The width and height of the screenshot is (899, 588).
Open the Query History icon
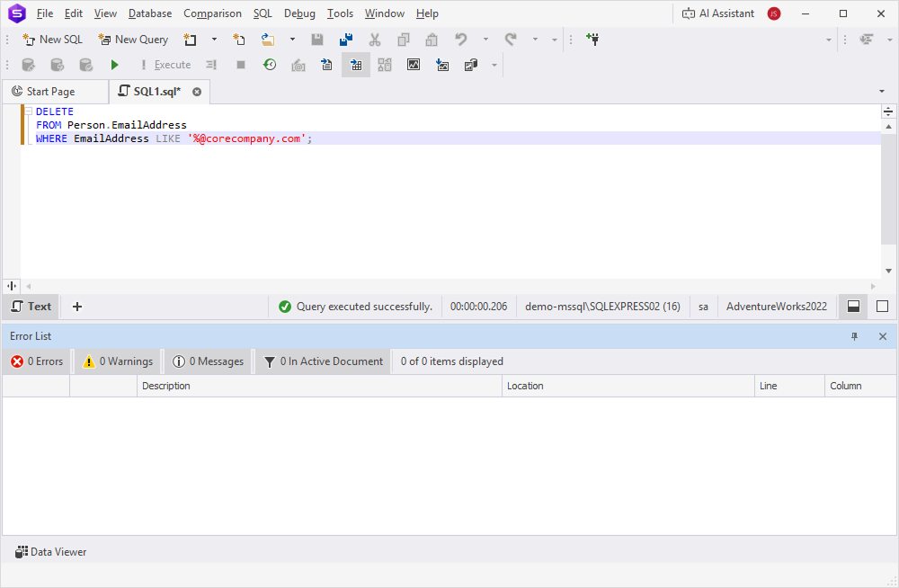coord(270,65)
